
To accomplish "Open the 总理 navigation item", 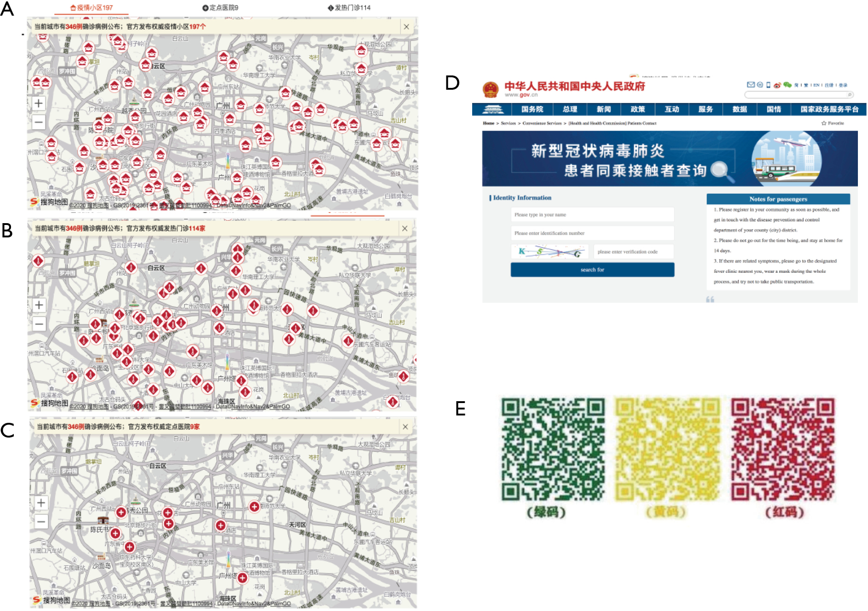I will point(570,109).
